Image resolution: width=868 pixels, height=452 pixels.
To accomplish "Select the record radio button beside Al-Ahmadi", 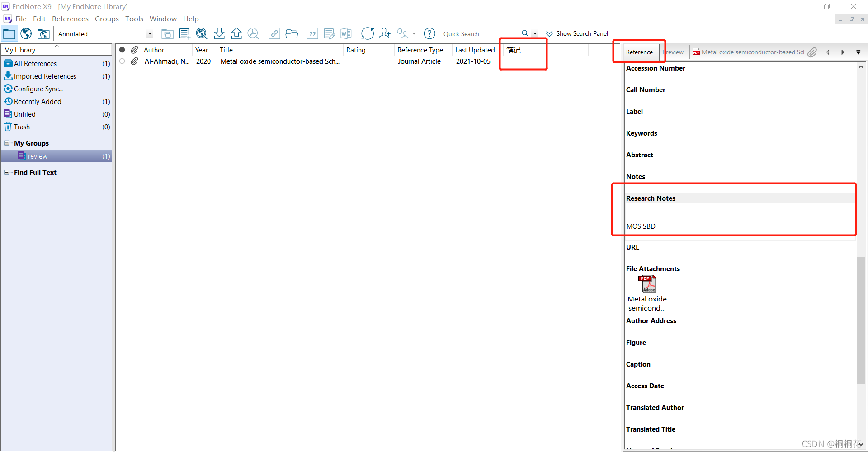I will pyautogui.click(x=122, y=61).
